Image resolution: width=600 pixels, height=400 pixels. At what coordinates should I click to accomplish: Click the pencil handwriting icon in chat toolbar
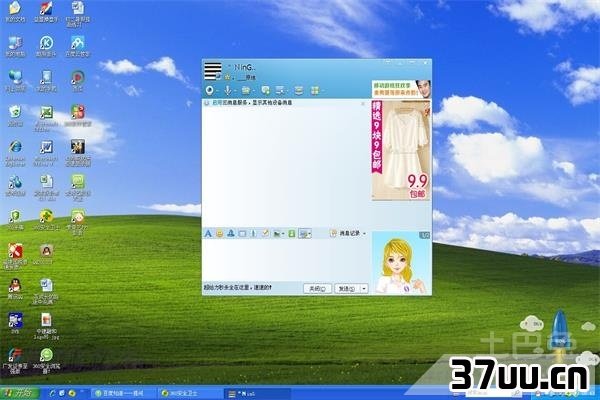[265, 233]
